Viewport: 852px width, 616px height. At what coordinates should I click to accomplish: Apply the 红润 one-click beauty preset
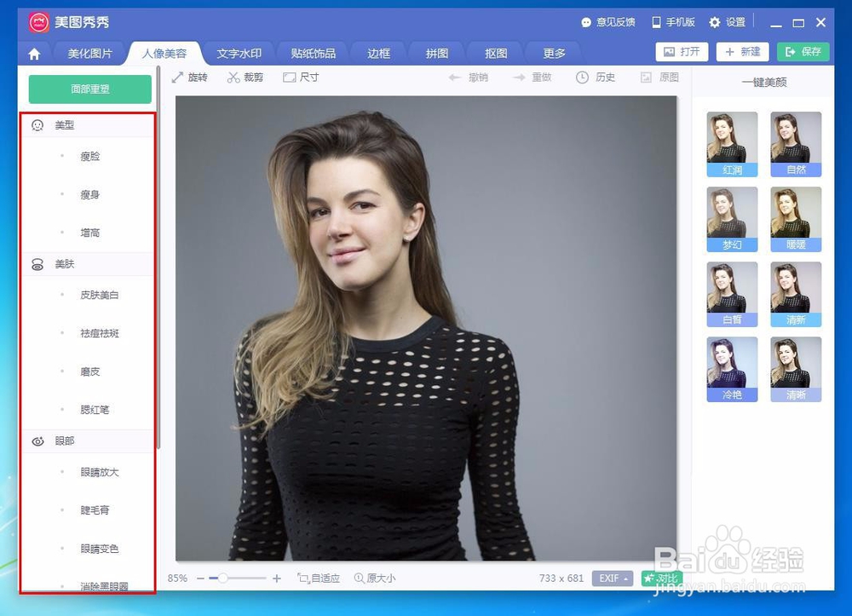point(732,145)
